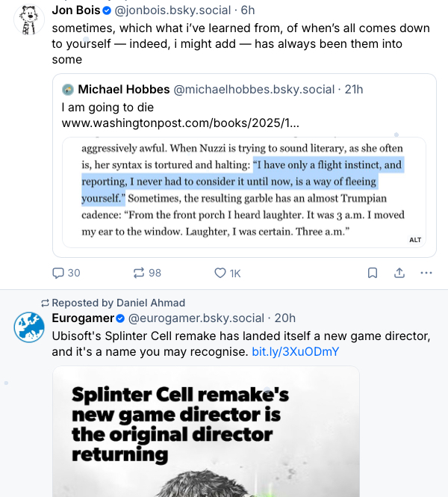Viewport: 448px width, 497px height.
Task: Open Jon Bois profile avatar
Action: pos(28,19)
